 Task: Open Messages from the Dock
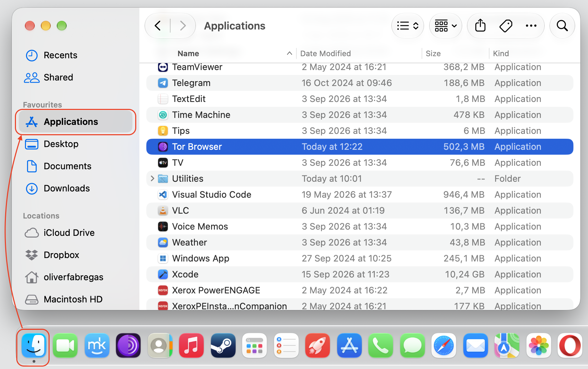(413, 345)
